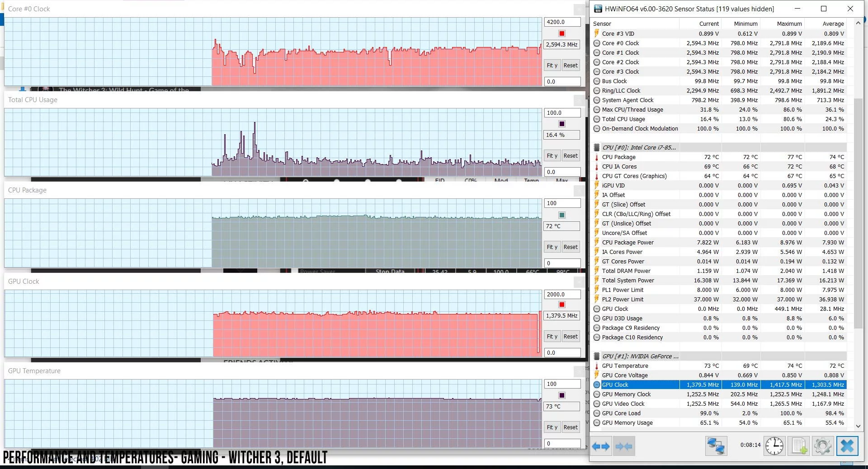Click the HWiNFO64 title bar app icon
The image size is (868, 469).
(598, 9)
